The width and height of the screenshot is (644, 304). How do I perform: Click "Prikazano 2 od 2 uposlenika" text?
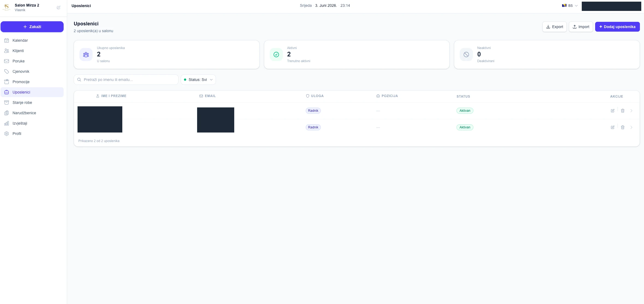[99, 141]
